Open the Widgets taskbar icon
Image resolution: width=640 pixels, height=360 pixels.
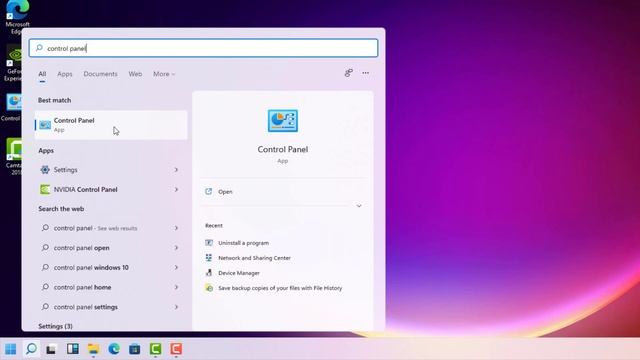click(x=73, y=349)
